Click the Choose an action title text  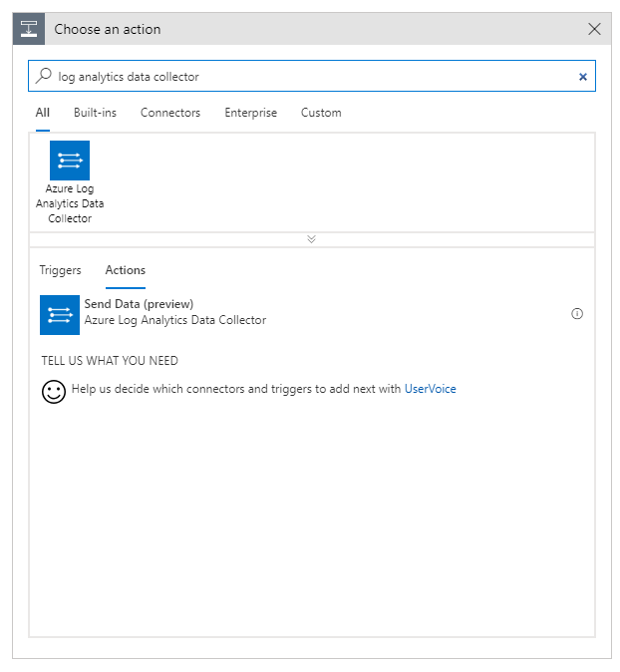[x=107, y=29]
